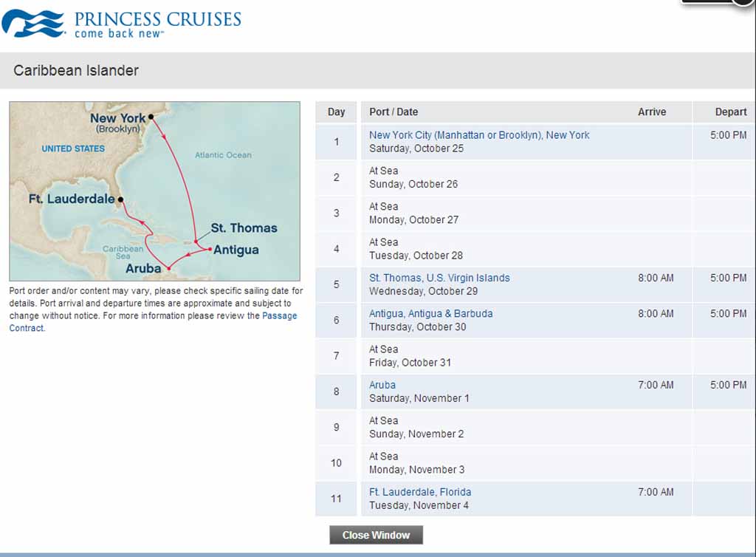Select the 'Wednesday, October 29' date text
Viewport: 756px width, 557px height.
point(423,291)
